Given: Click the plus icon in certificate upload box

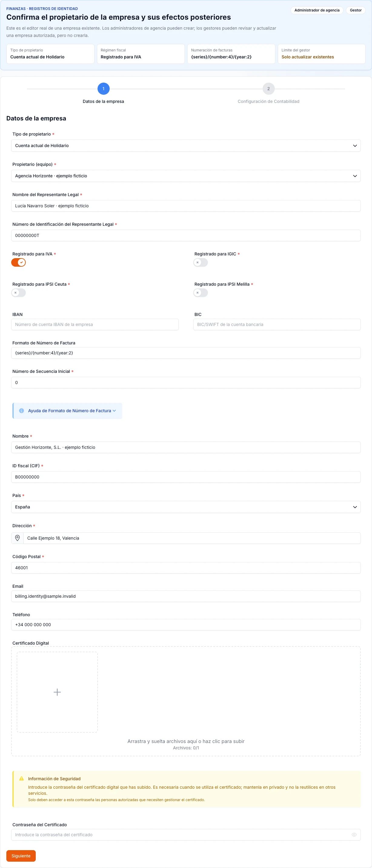Looking at the screenshot, I should 57,692.
